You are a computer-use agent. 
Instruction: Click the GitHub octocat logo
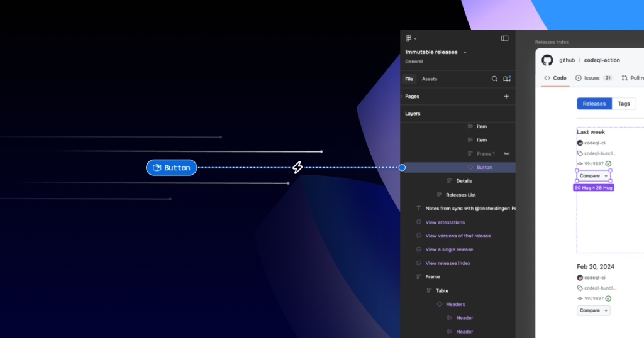click(547, 60)
